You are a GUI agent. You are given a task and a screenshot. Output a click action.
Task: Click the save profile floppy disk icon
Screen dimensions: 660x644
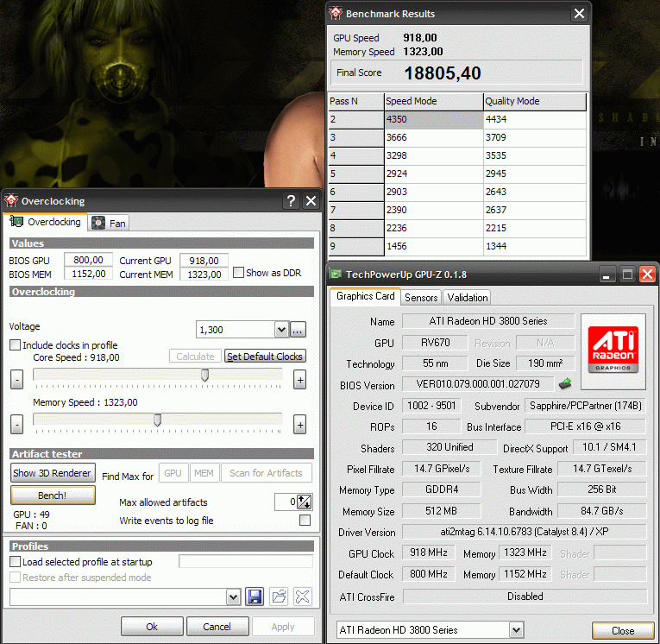[255, 597]
